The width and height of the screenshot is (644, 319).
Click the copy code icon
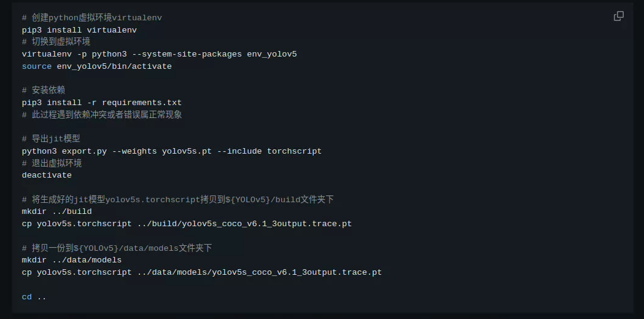619,16
